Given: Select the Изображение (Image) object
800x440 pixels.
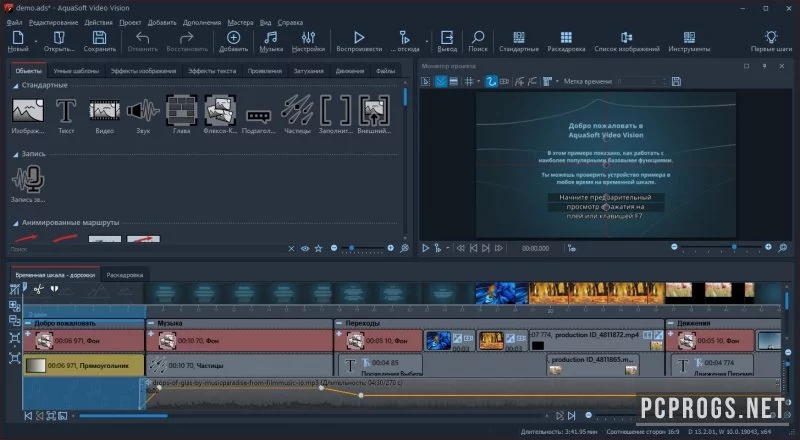Looking at the screenshot, I should click(28, 114).
